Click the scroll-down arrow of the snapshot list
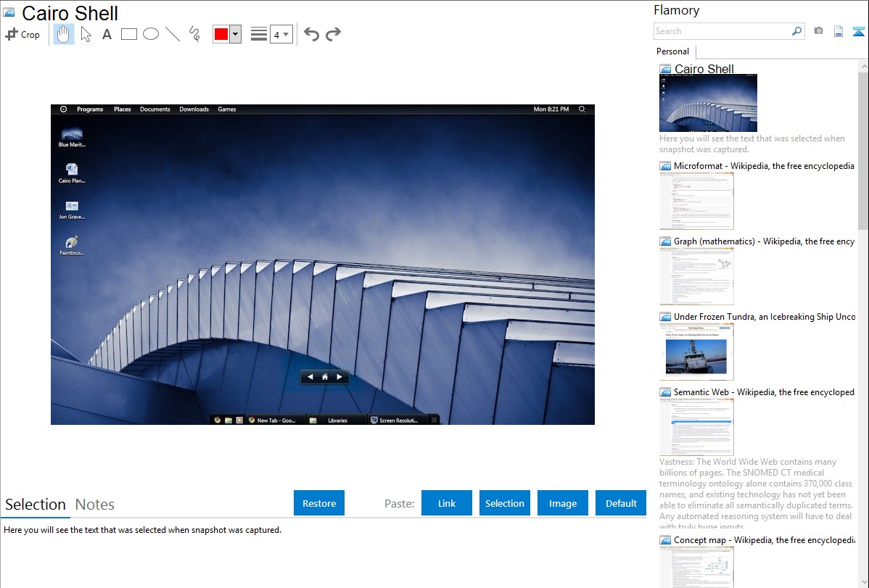The width and height of the screenshot is (869, 588). pyautogui.click(x=863, y=582)
